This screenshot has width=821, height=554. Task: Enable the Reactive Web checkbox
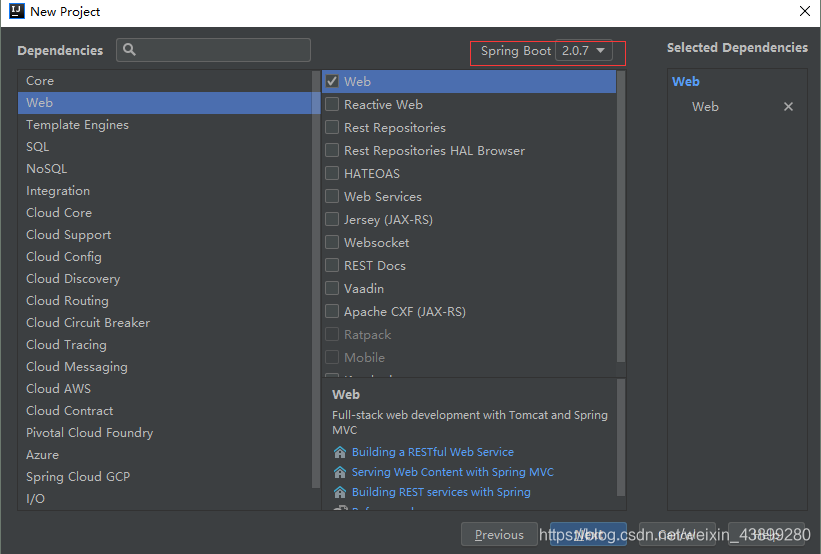tap(332, 104)
